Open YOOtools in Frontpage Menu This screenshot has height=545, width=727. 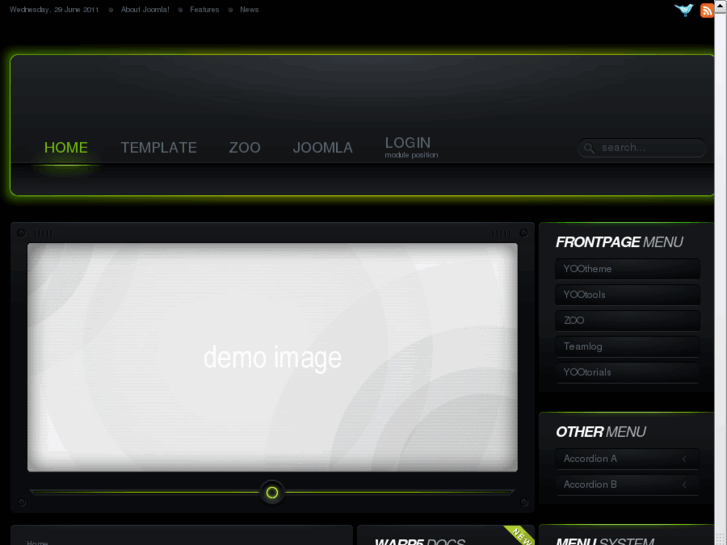tap(627, 295)
